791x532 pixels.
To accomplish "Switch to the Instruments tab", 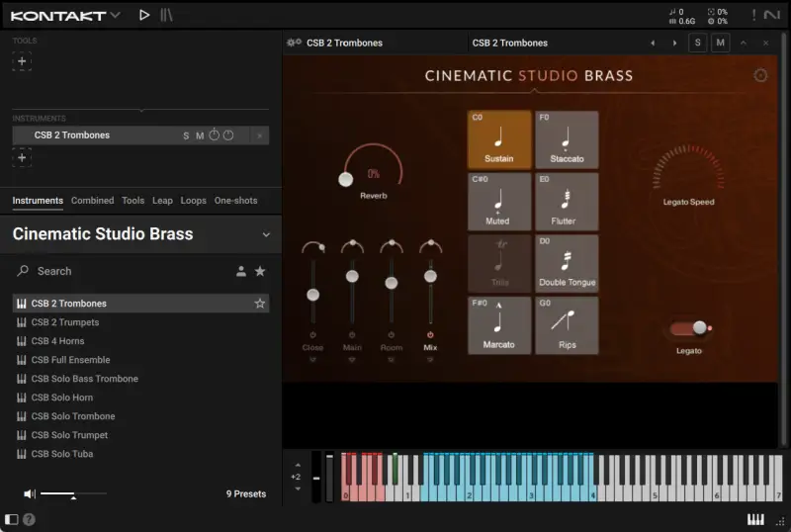I will pos(38,201).
